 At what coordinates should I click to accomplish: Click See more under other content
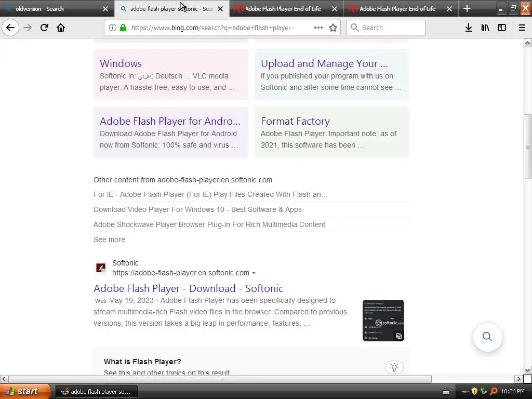coord(109,240)
